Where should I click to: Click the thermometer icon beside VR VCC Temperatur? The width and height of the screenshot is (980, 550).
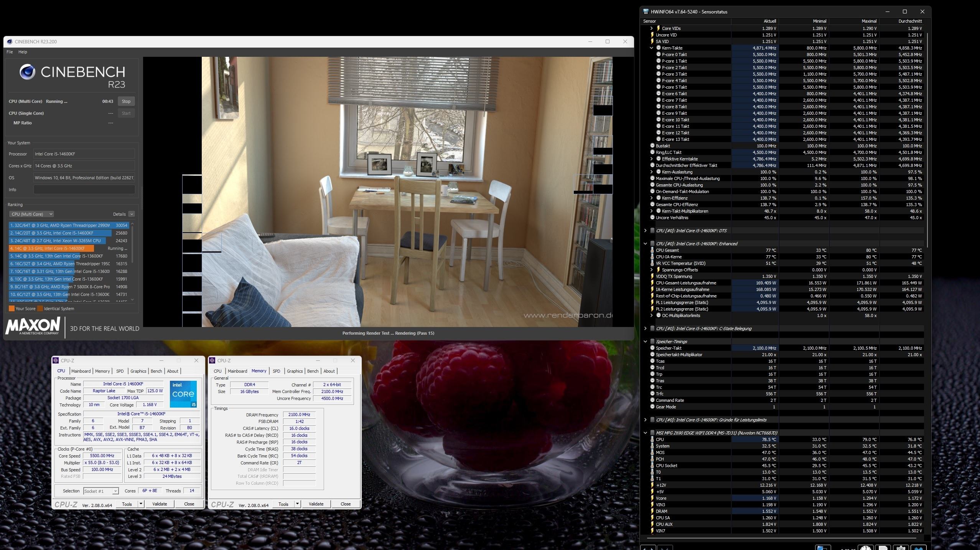[652, 263]
